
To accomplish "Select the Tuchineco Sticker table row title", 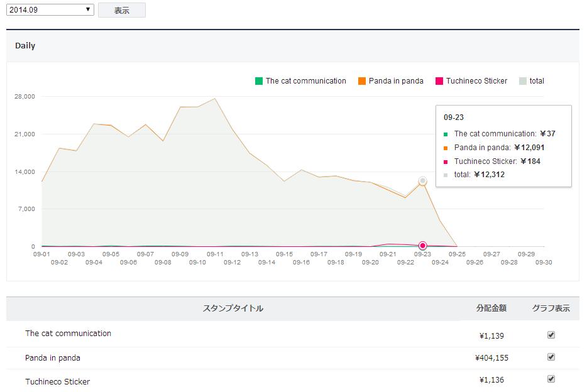I will pyautogui.click(x=57, y=381).
